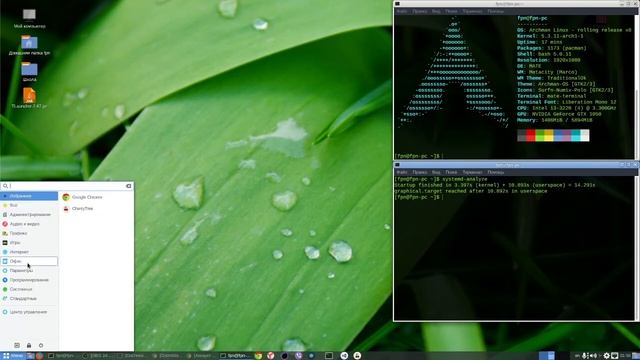
Task: Click the network icon in system tray
Action: coord(615,356)
